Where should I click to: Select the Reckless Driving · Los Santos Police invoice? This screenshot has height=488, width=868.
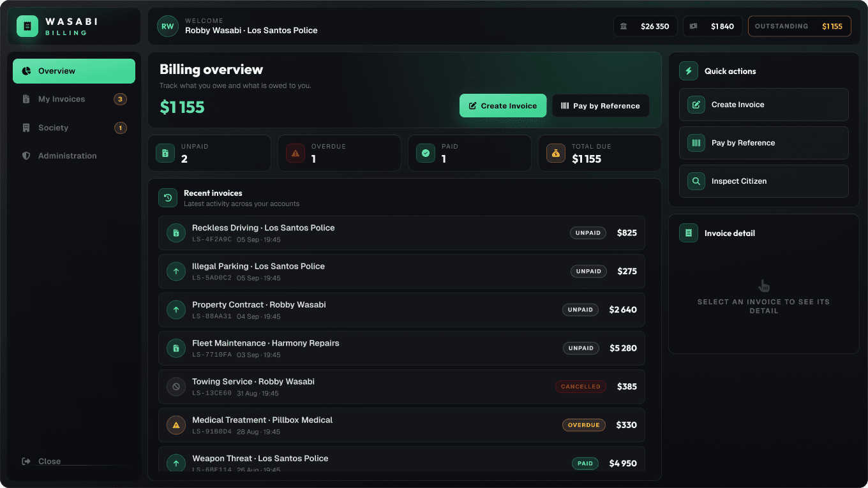(401, 233)
